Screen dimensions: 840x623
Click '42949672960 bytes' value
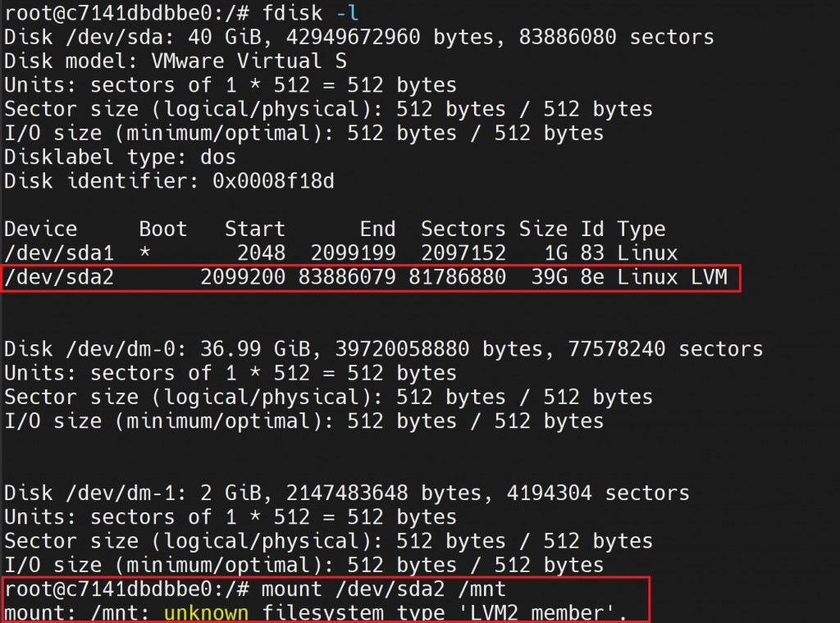click(x=390, y=37)
